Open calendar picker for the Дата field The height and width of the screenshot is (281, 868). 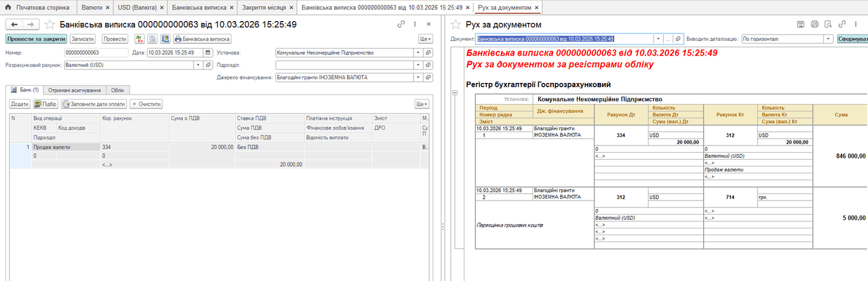208,53
